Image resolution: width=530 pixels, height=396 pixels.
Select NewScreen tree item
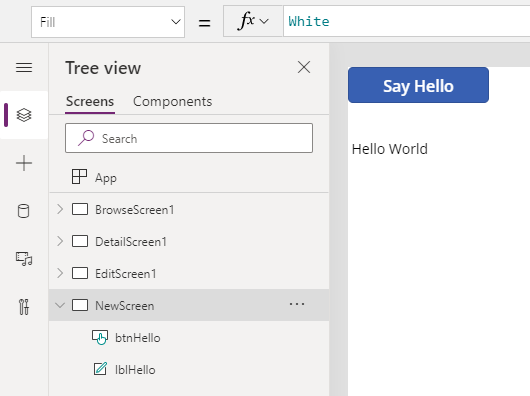pos(189,305)
